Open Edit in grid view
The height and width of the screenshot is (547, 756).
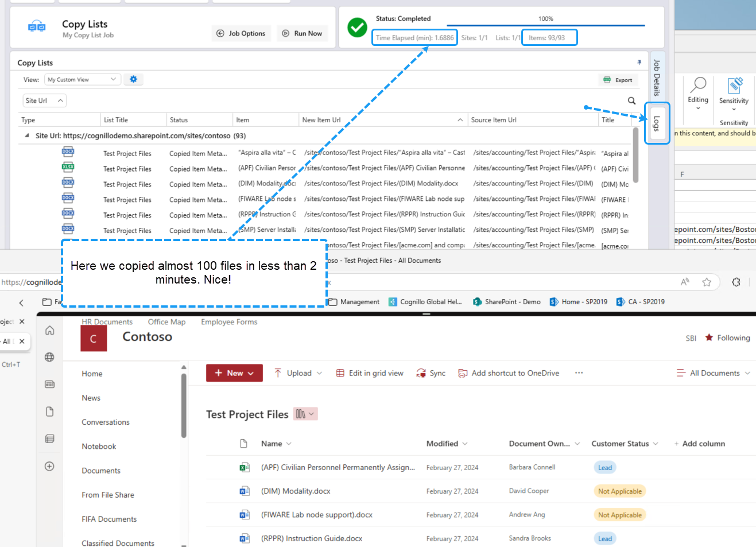370,373
